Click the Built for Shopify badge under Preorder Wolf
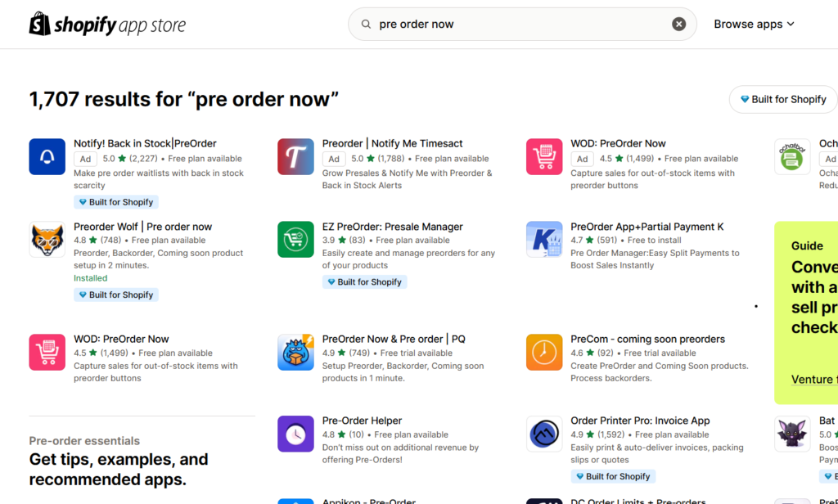Viewport: 838px width, 504px height. click(116, 295)
